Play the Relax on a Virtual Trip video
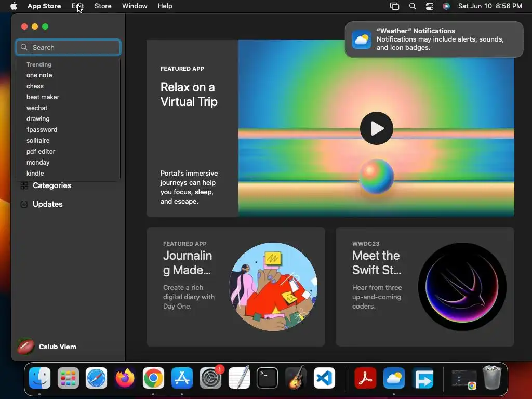Image resolution: width=532 pixels, height=399 pixels. pos(377,128)
